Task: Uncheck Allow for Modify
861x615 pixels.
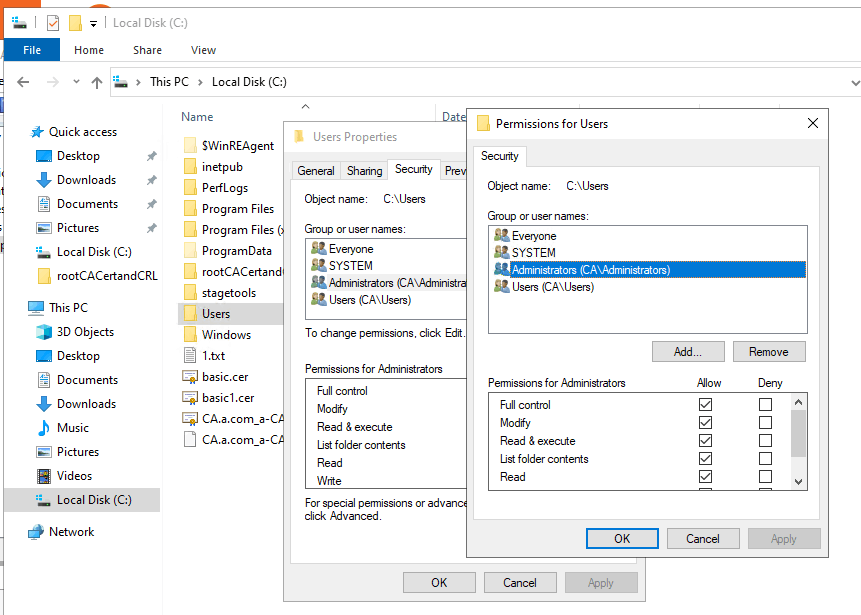Action: [x=706, y=423]
